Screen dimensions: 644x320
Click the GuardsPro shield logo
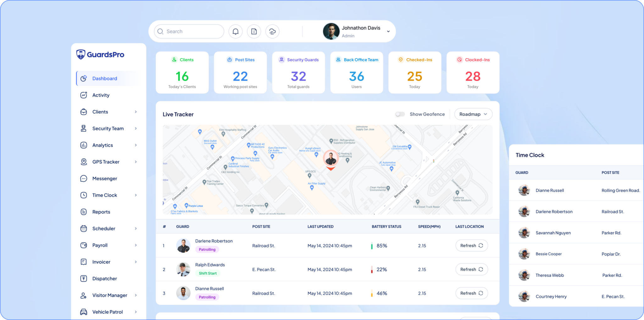[81, 54]
